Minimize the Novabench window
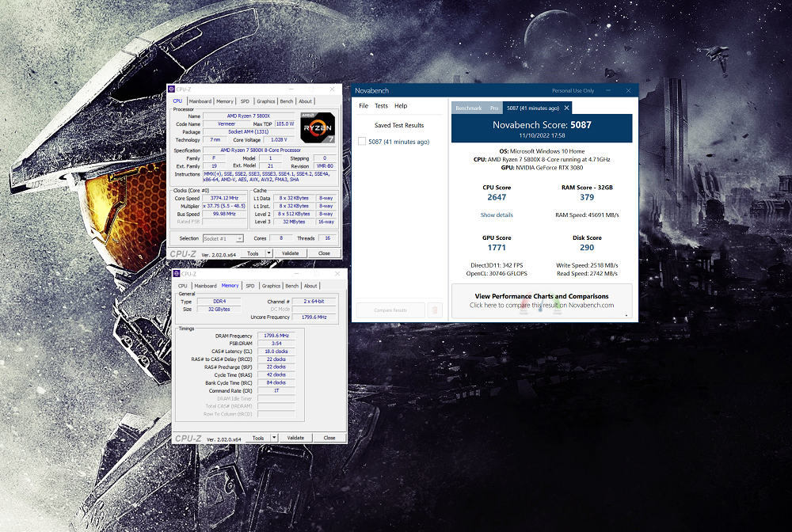 tap(608, 90)
